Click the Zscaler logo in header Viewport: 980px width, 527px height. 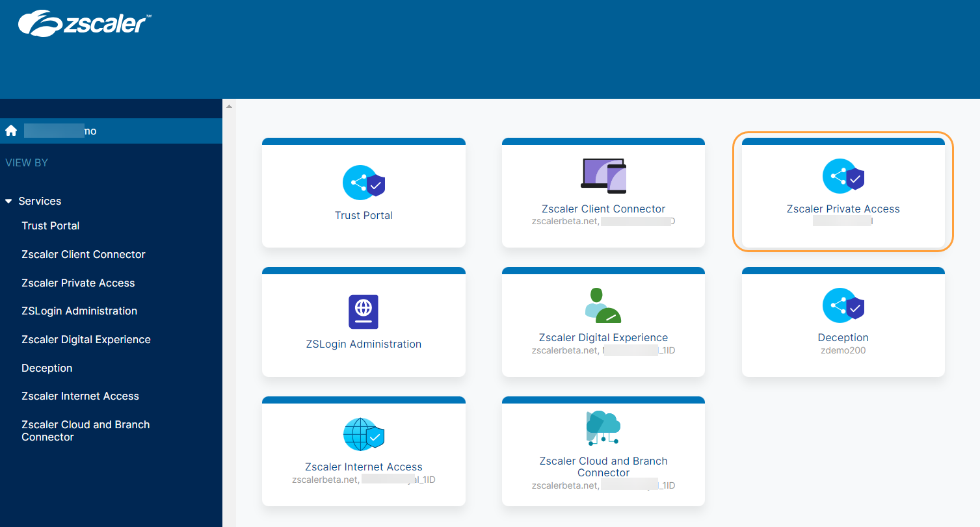85,24
